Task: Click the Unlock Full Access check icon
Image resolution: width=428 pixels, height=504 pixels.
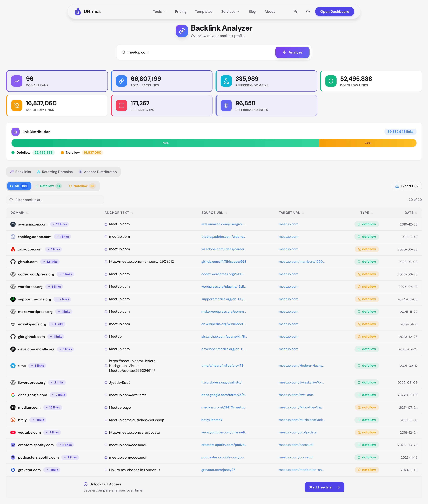Action: pyautogui.click(x=86, y=484)
